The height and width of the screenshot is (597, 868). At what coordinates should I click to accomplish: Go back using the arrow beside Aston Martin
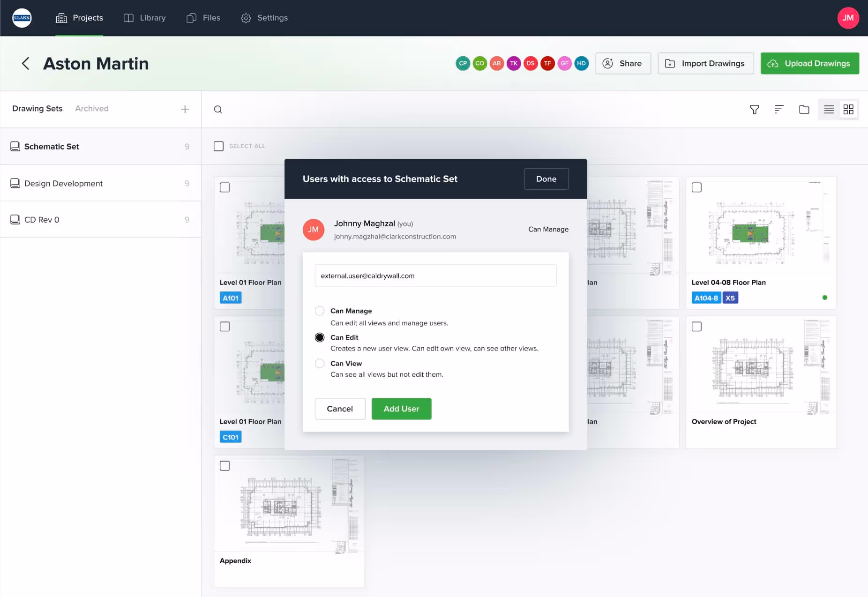click(x=26, y=63)
